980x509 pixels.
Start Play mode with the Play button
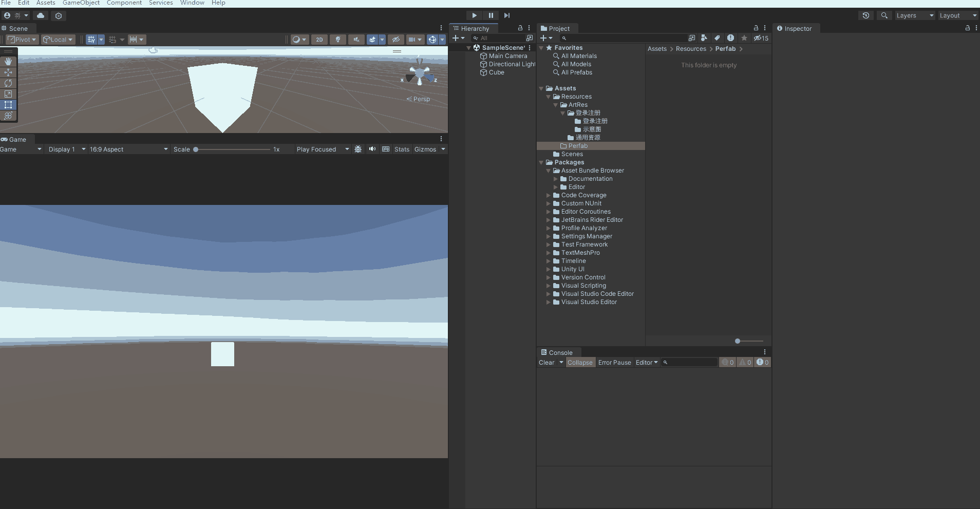pos(474,15)
